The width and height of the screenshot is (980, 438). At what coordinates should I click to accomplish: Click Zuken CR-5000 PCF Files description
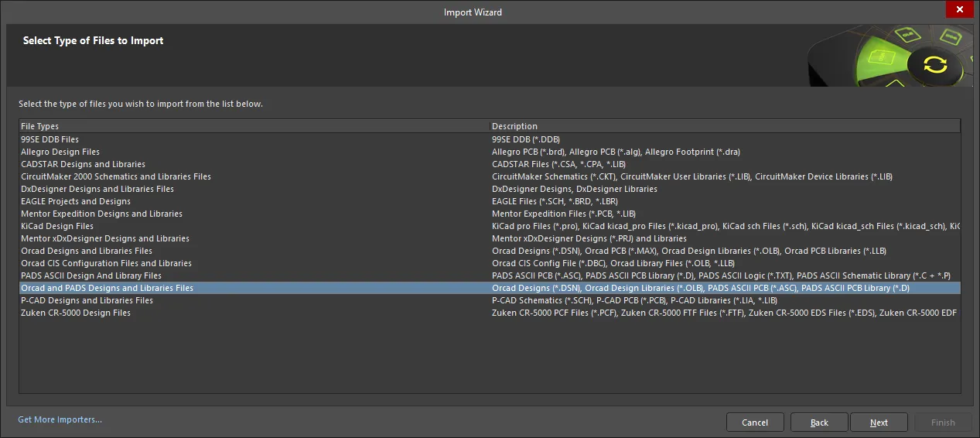[x=725, y=313]
